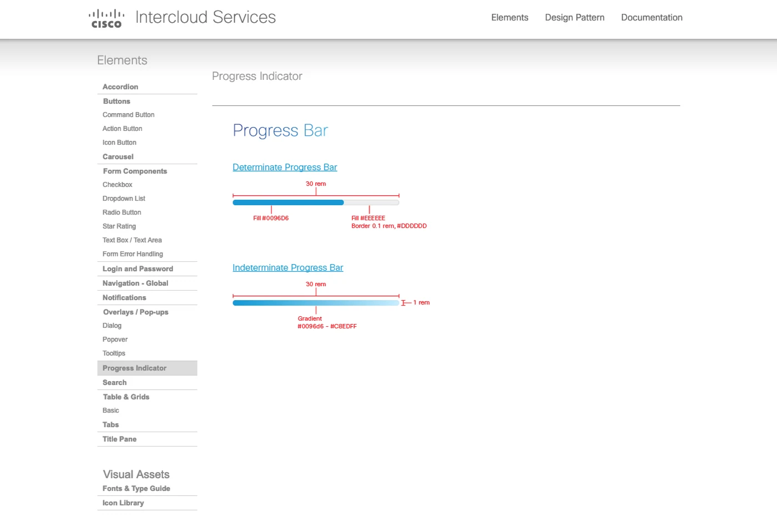Open Checkbox element page
The height and width of the screenshot is (532, 777).
pyautogui.click(x=117, y=185)
